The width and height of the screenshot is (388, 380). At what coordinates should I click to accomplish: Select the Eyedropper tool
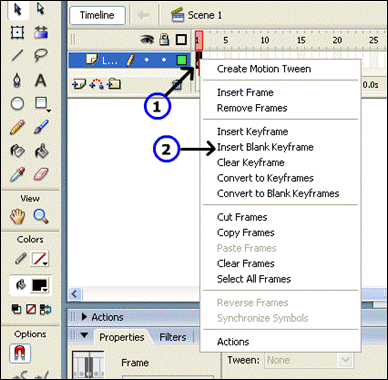pos(17,174)
